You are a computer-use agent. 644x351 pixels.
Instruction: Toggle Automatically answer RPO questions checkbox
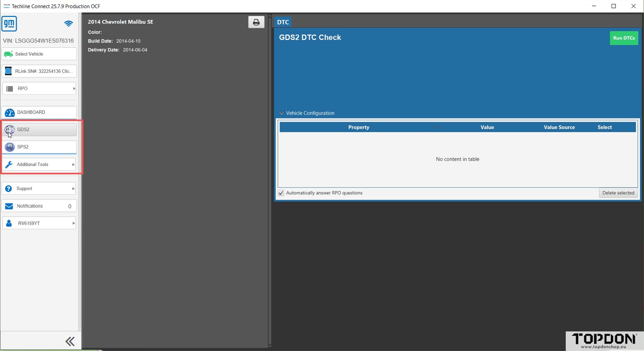point(281,193)
